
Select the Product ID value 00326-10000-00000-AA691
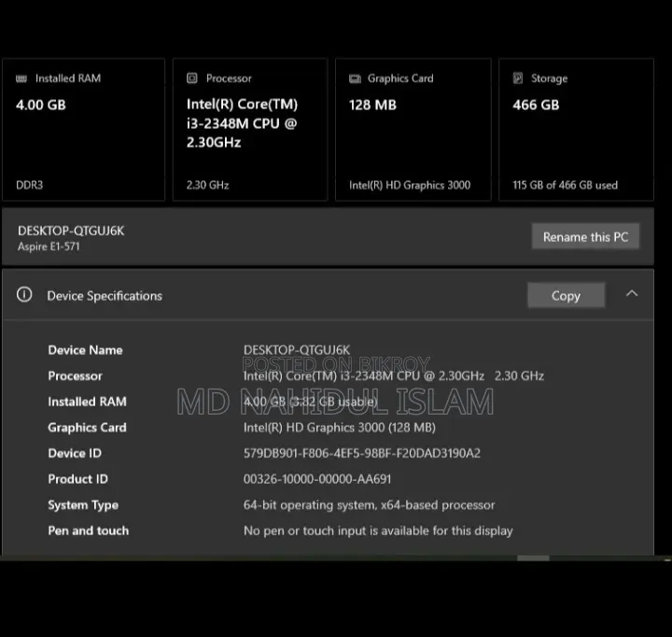coord(317,479)
